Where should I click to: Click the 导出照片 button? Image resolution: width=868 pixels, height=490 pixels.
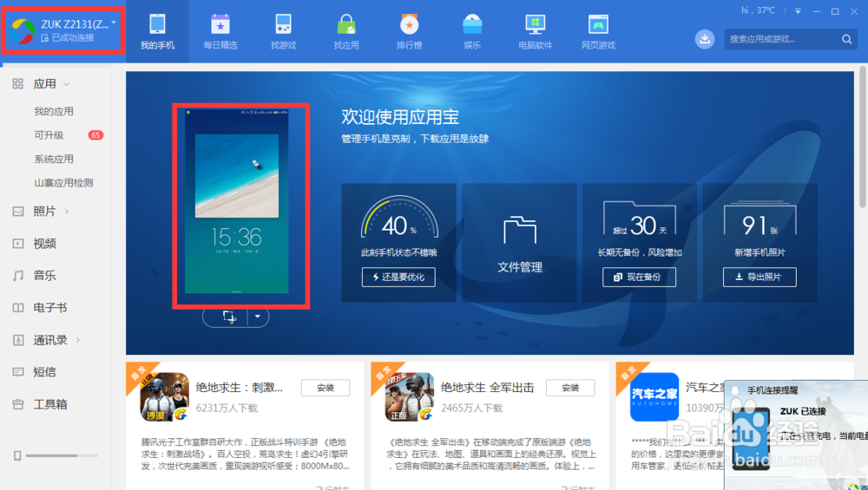pyautogui.click(x=759, y=277)
